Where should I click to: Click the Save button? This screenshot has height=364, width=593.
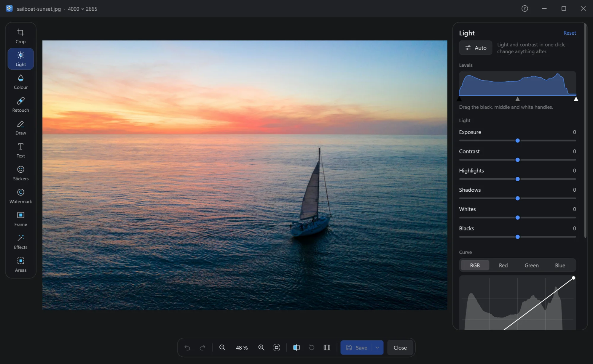[x=356, y=348]
